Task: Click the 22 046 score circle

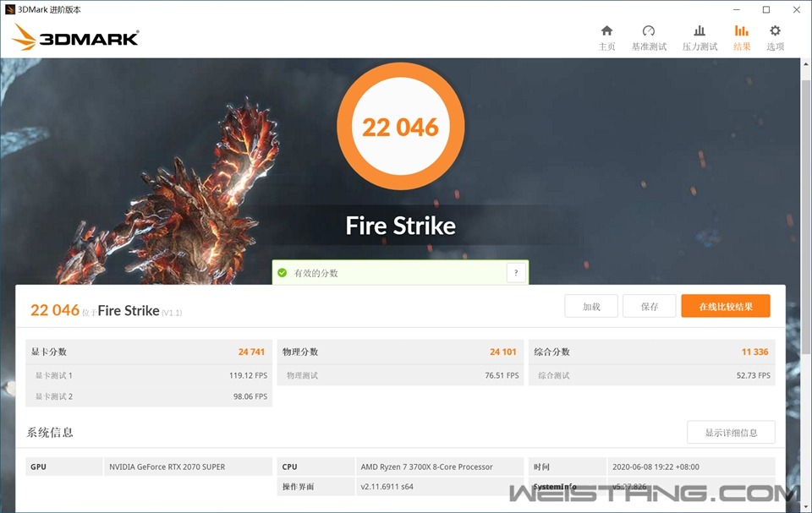Action: [400, 127]
